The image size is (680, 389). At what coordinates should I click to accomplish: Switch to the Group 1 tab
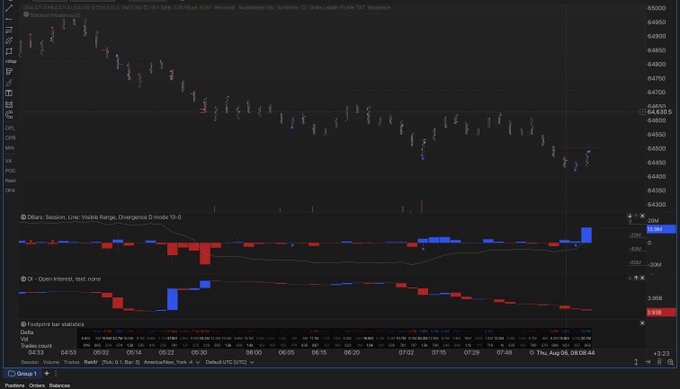(23, 373)
